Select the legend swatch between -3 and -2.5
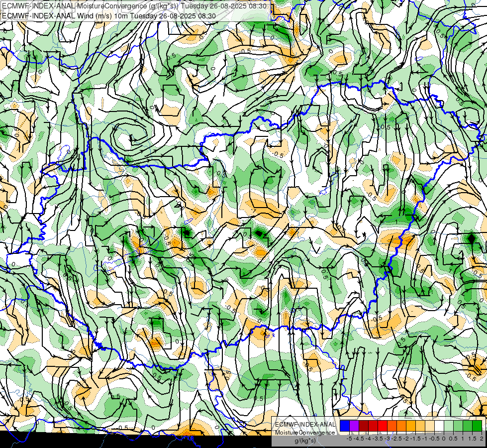 [x=392, y=426]
